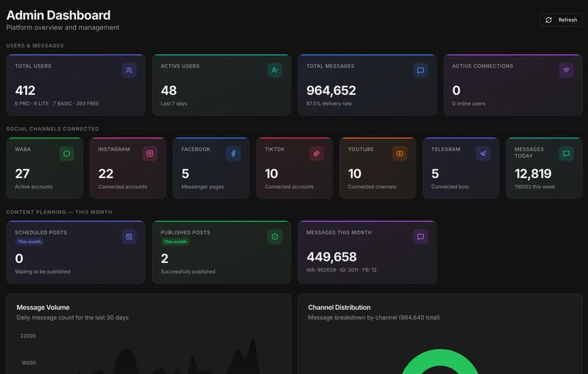Click the 'Last 7 days' text
The height and width of the screenshot is (374, 588).
pos(174,103)
